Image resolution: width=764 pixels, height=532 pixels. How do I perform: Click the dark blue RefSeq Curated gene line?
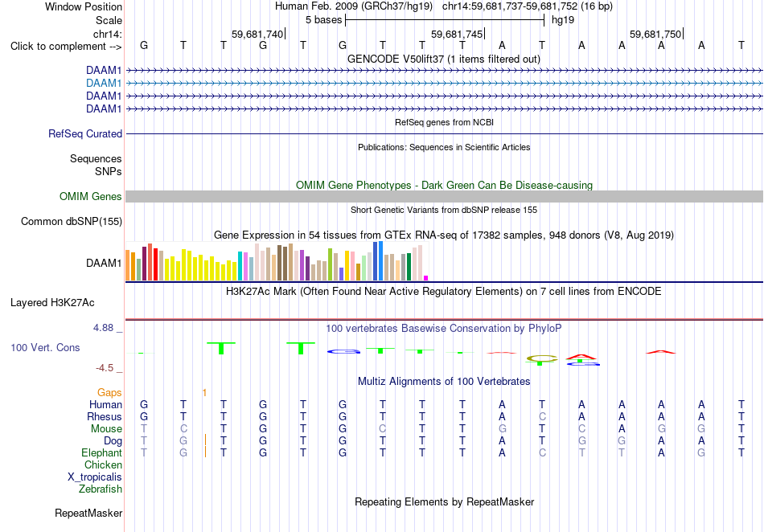[445, 134]
